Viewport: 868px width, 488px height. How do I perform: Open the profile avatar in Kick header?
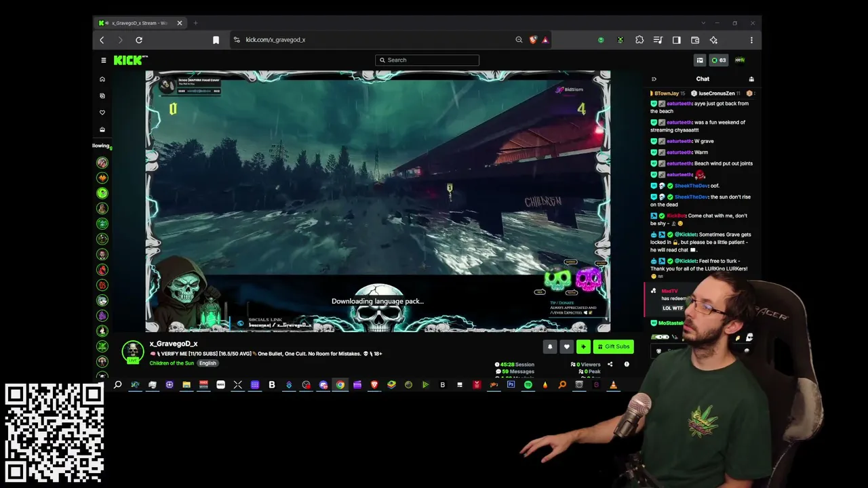740,60
